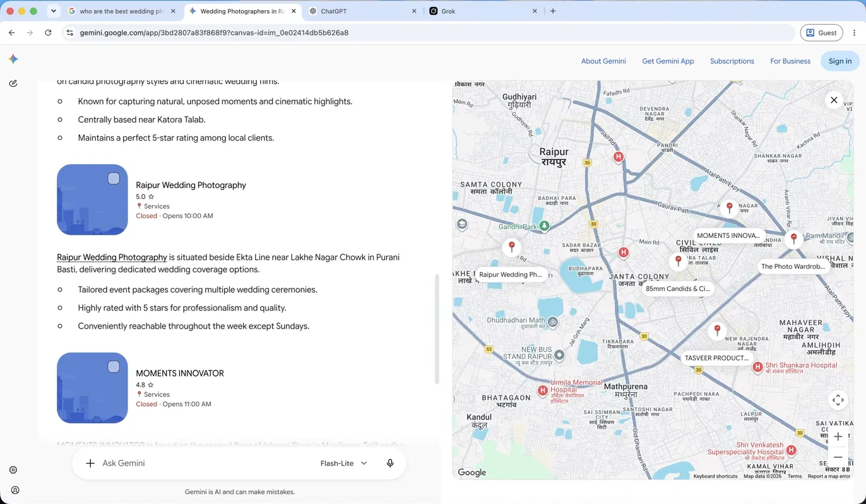Open Gemini settings gear
The image size is (866, 504).
13,470
